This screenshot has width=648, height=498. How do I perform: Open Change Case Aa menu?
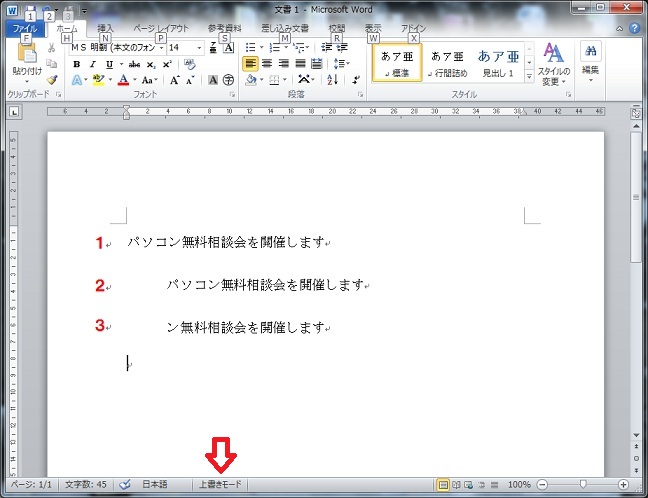click(x=149, y=80)
